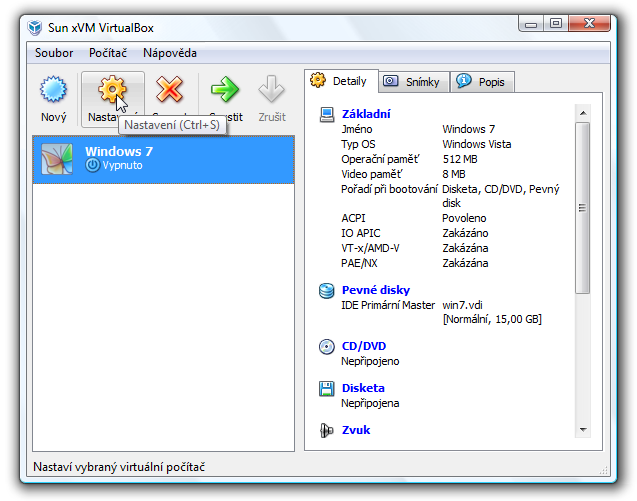
Task: Click the 8 MB video memory value
Action: (454, 174)
